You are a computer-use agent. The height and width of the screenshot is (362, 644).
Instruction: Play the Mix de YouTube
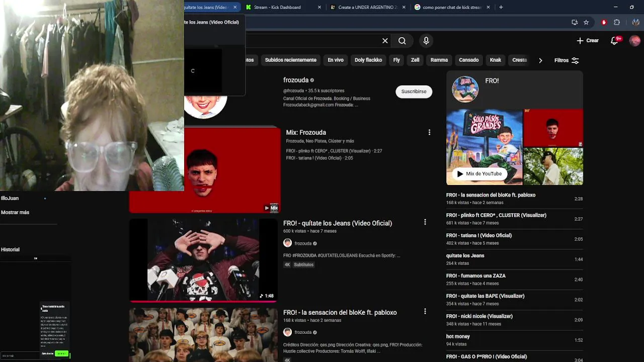479,173
